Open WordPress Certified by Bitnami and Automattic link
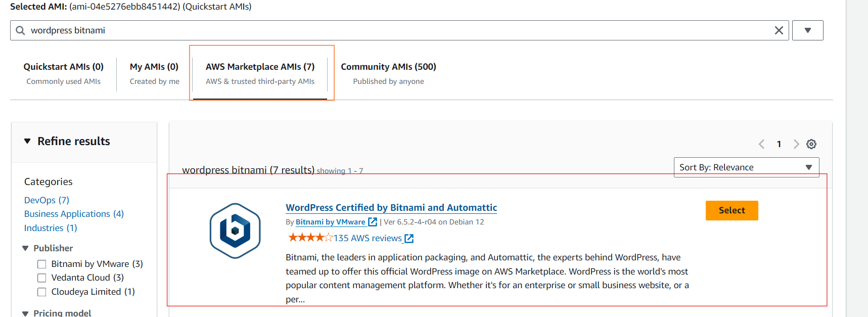The image size is (868, 317). coord(391,207)
